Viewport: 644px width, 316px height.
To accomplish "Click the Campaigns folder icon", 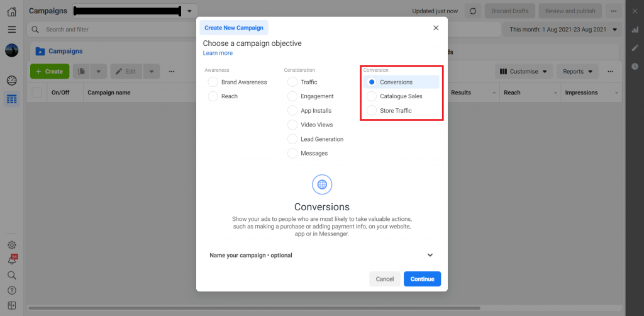I will (40, 52).
